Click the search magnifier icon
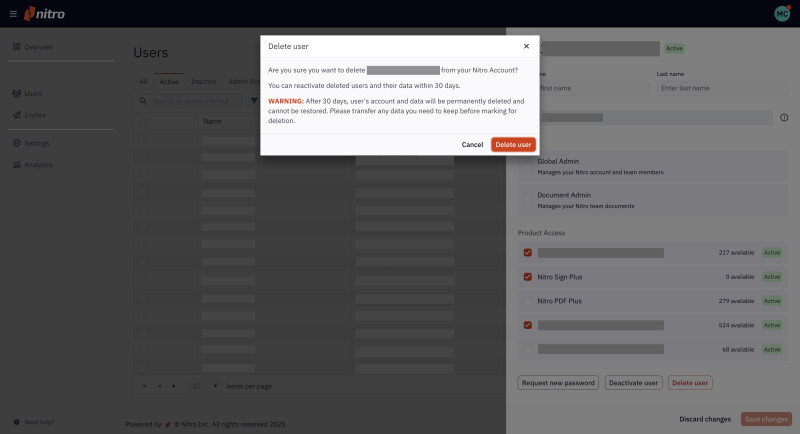Screen dimensions: 800x434 click(143, 101)
